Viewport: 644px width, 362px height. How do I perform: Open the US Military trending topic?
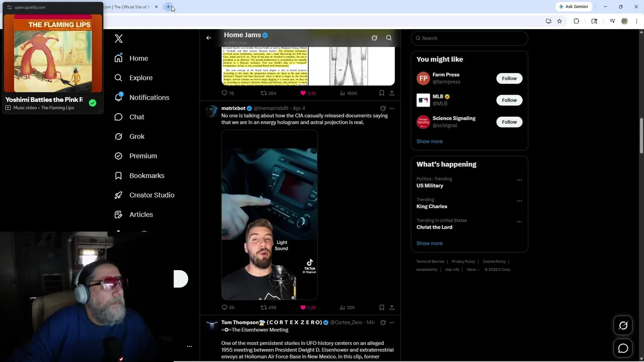tap(430, 186)
